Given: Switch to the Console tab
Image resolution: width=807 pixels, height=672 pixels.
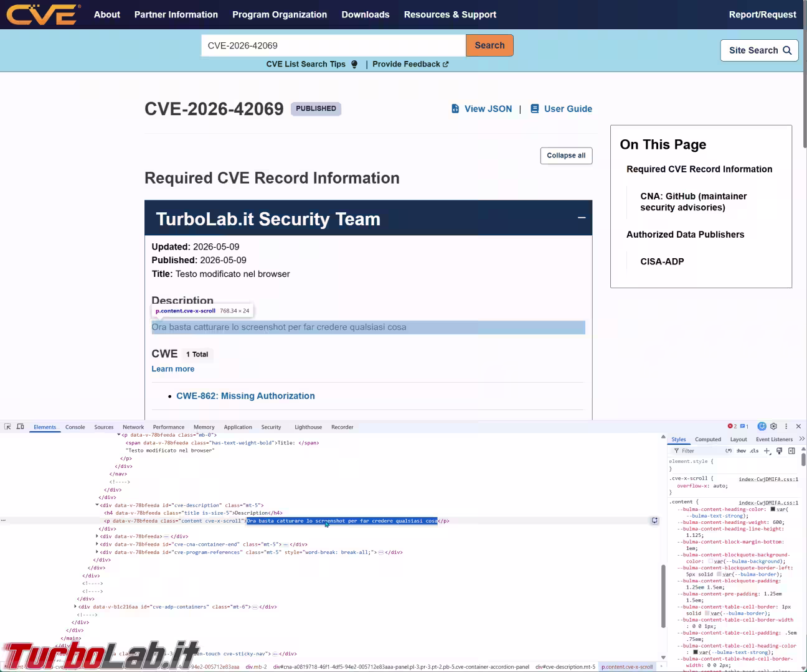Looking at the screenshot, I should click(x=75, y=427).
